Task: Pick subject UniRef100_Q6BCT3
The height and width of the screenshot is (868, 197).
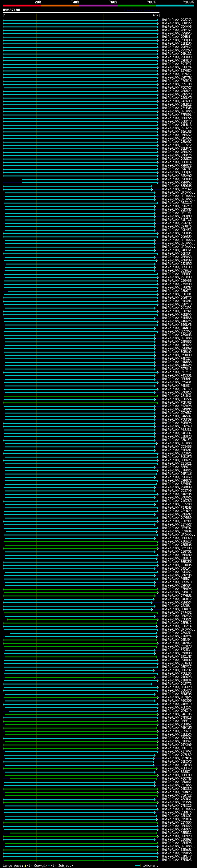Action: tap(177, 121)
